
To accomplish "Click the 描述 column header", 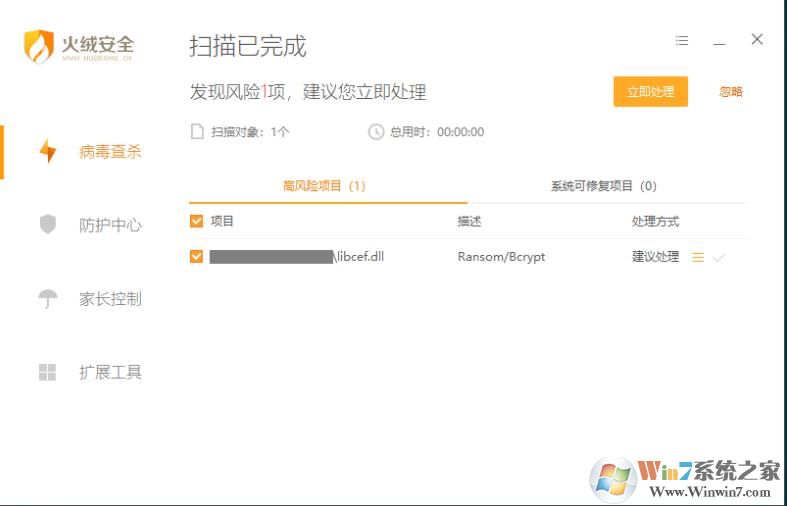I will coord(469,221).
